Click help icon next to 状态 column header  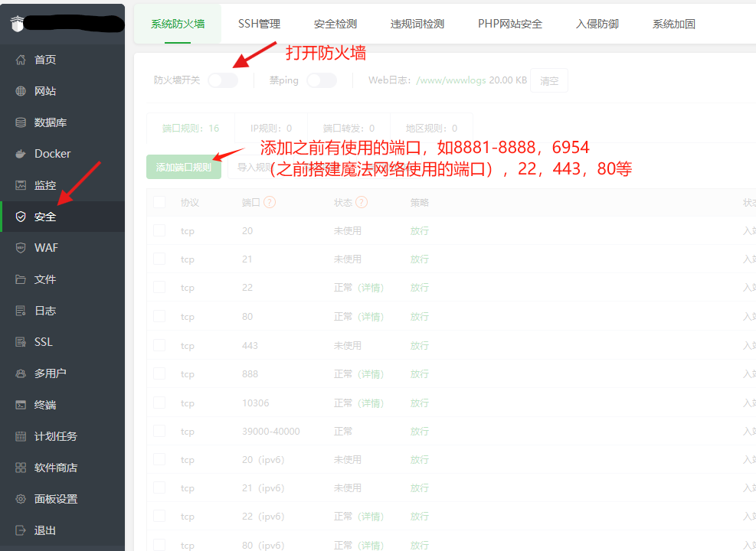click(x=362, y=203)
